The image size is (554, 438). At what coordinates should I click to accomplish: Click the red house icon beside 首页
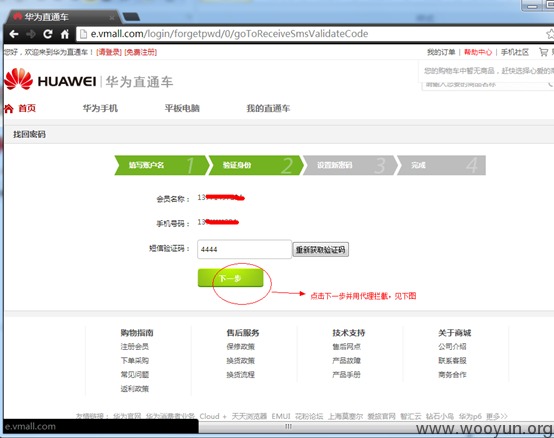pos(9,108)
